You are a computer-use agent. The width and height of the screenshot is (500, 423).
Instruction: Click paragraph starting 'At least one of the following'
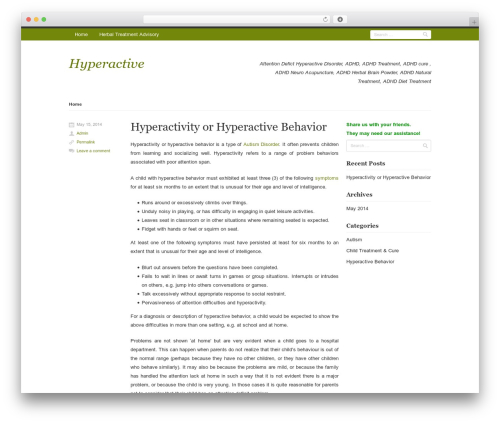click(234, 247)
